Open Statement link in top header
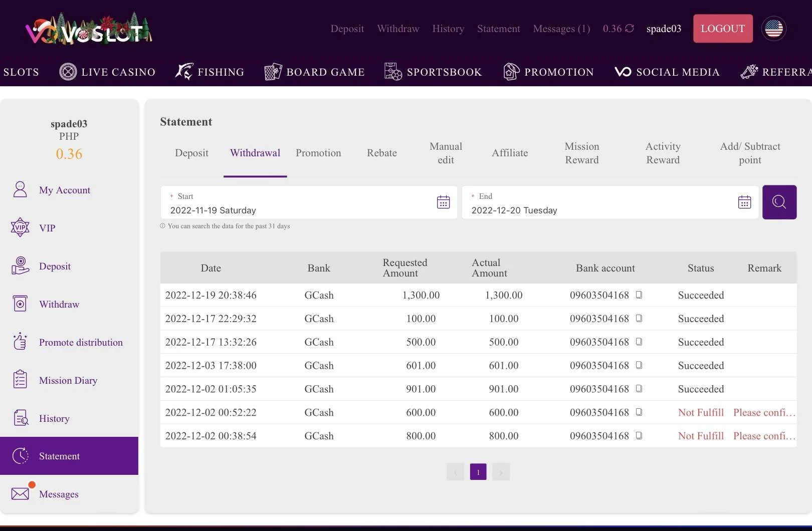 point(499,29)
